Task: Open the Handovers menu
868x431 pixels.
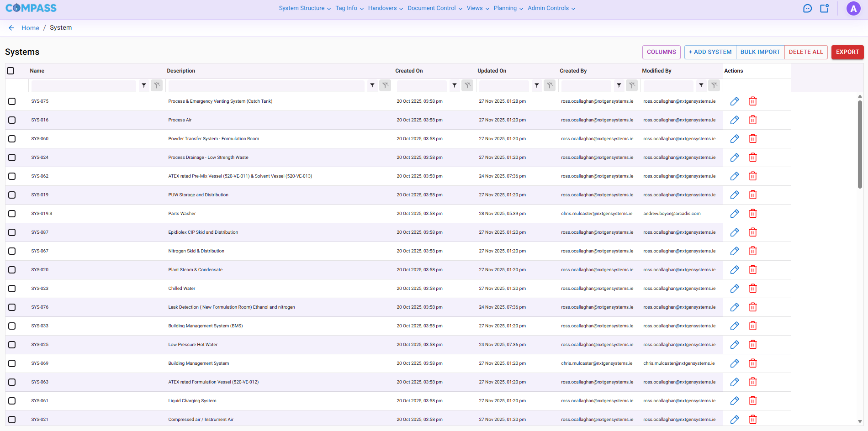Action: pos(382,8)
